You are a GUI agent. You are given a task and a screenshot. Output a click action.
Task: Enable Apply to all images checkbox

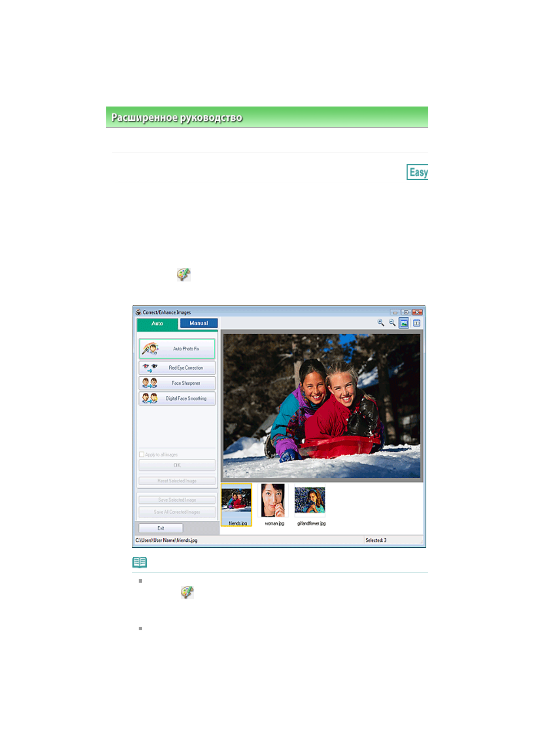tap(142, 454)
